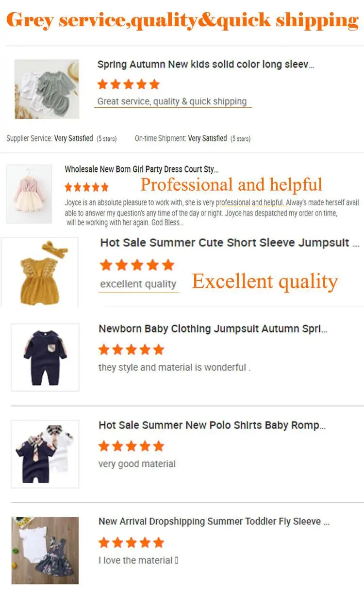This screenshot has height=607, width=364.
Task: Click the polo shirt baby romper thumbnail
Action: tap(45, 454)
